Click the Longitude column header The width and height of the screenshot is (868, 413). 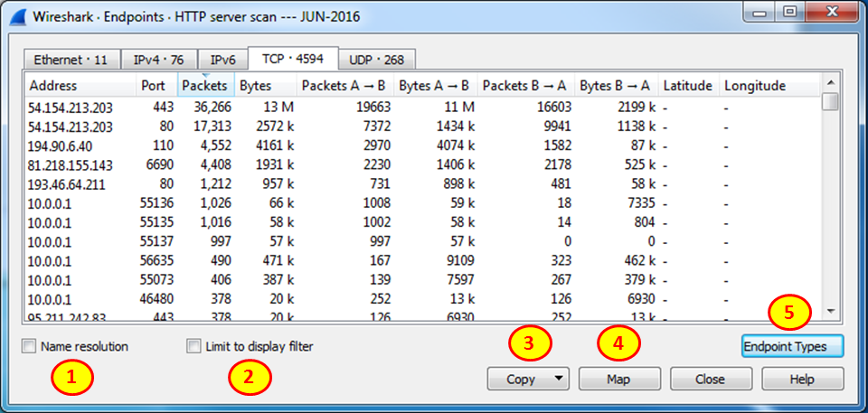769,85
